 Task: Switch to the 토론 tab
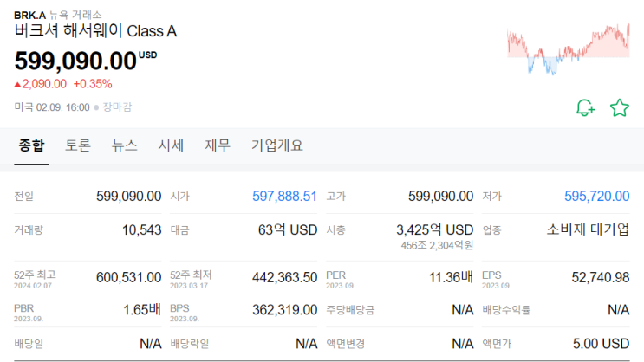(78, 145)
